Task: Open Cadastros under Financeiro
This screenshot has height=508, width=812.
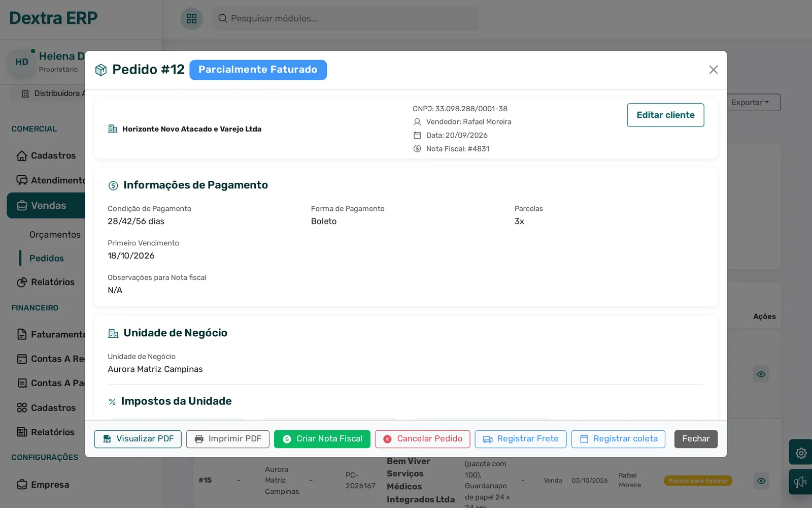Action: [46, 408]
